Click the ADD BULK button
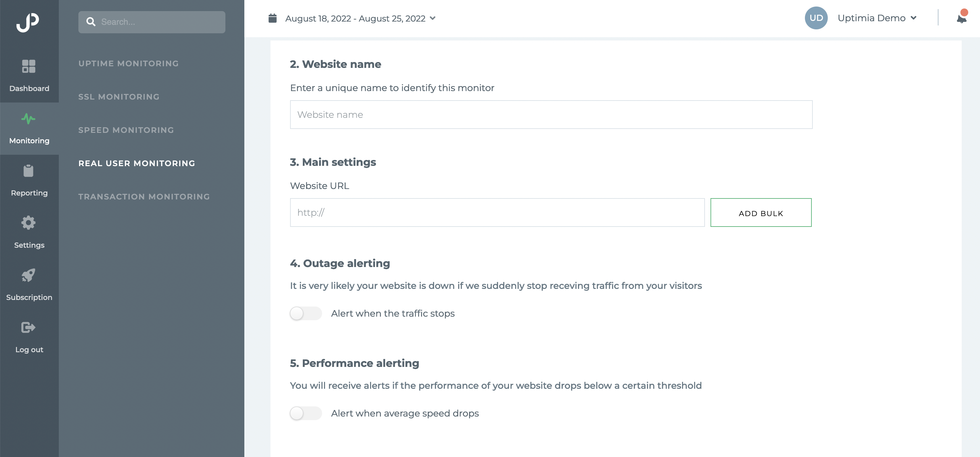 761,213
